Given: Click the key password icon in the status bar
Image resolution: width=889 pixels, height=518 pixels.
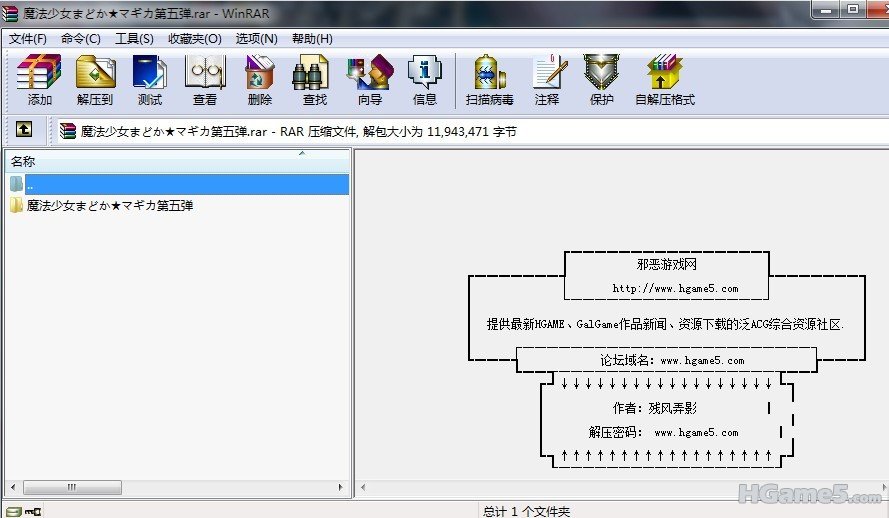Looking at the screenshot, I should pos(33,512).
